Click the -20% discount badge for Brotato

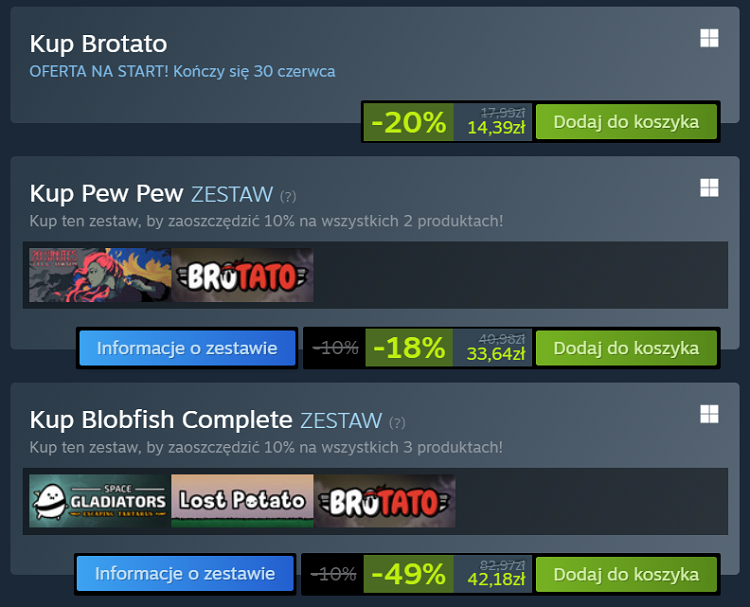pyautogui.click(x=408, y=122)
